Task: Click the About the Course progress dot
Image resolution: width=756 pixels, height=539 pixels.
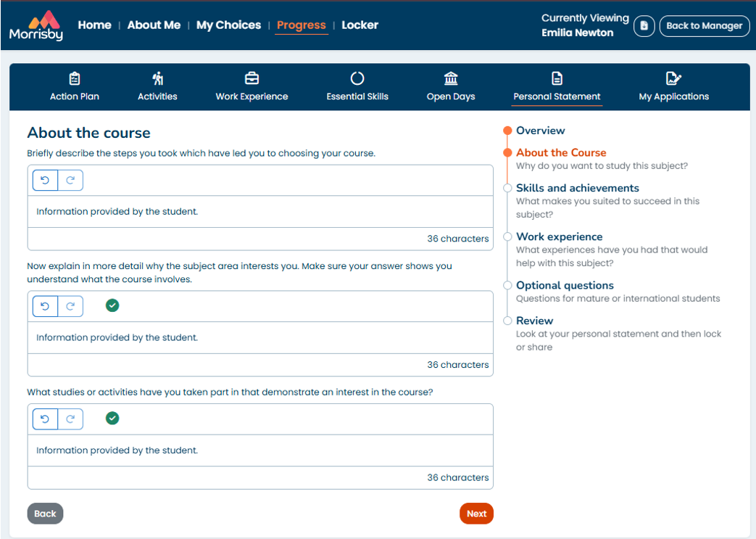Action: [507, 152]
